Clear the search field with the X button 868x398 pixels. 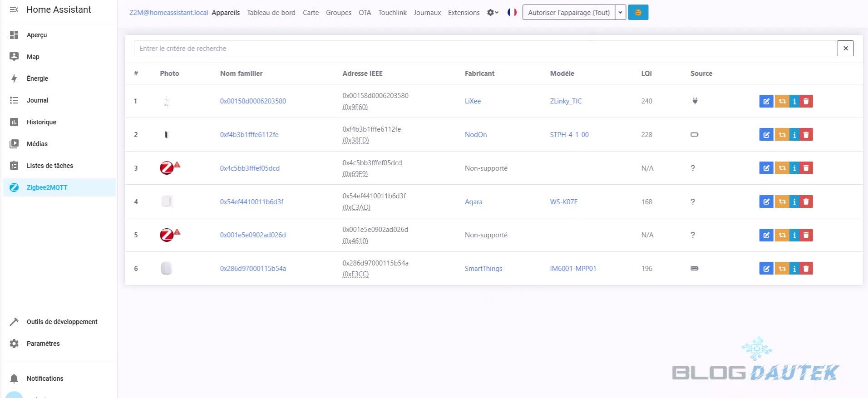(845, 49)
